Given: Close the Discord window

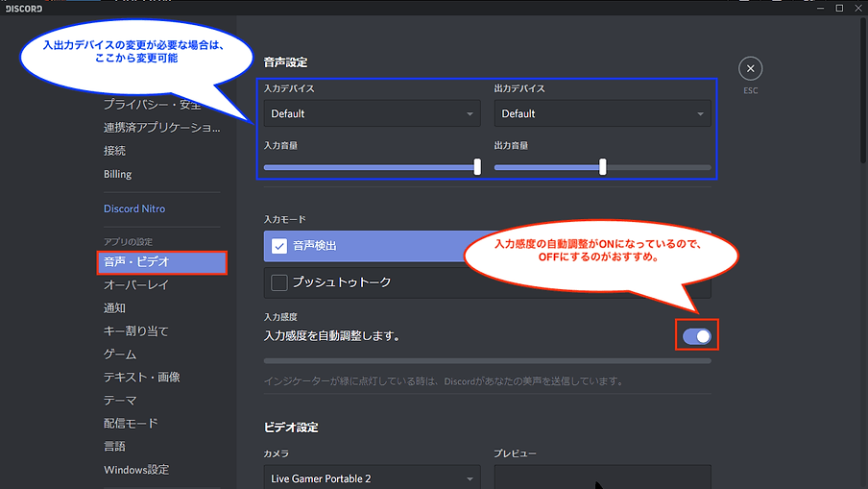Looking at the screenshot, I should 858,8.
